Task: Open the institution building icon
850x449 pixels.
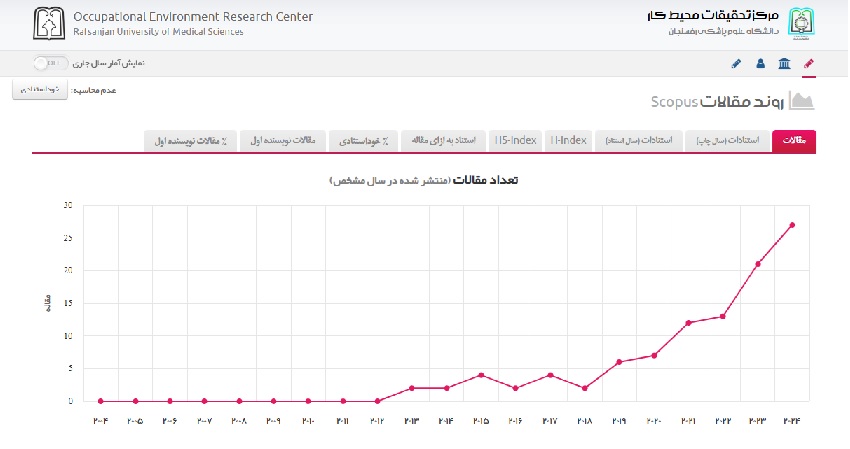Action: (x=783, y=63)
